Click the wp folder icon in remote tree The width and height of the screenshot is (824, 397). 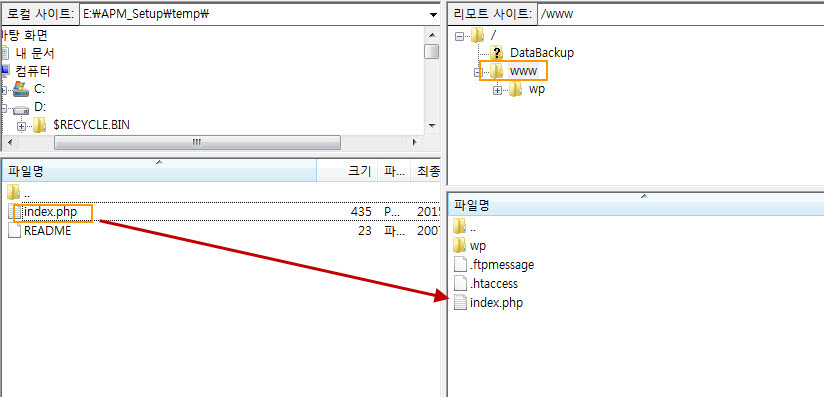[515, 89]
